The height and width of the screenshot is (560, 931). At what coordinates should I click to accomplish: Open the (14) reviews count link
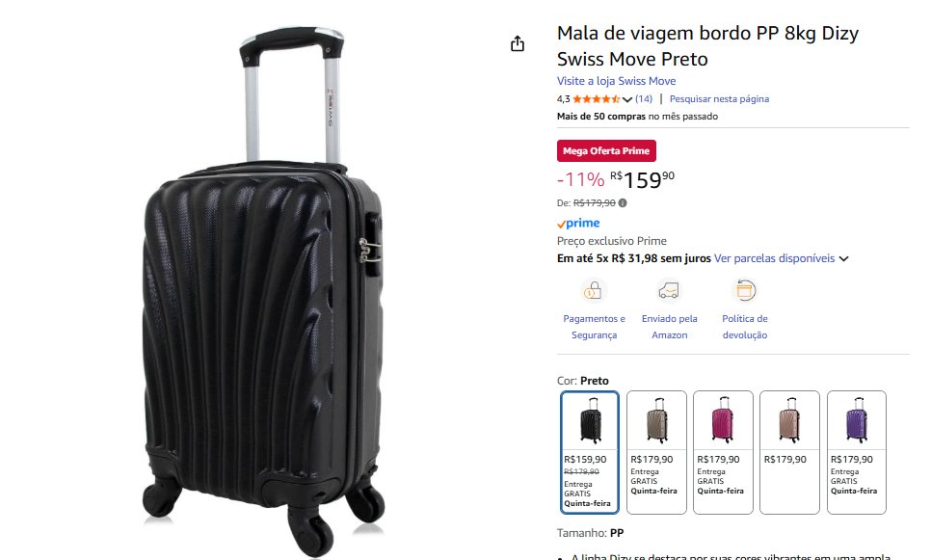pyautogui.click(x=644, y=99)
